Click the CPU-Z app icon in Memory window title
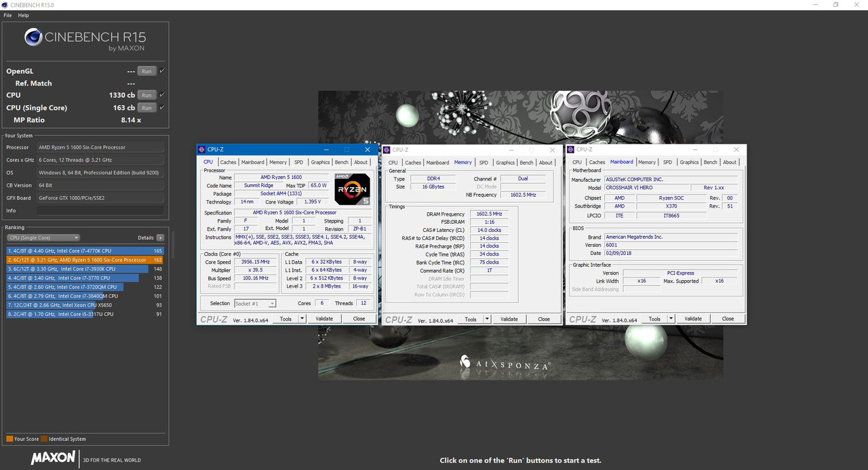The height and width of the screenshot is (470, 868). [387, 149]
